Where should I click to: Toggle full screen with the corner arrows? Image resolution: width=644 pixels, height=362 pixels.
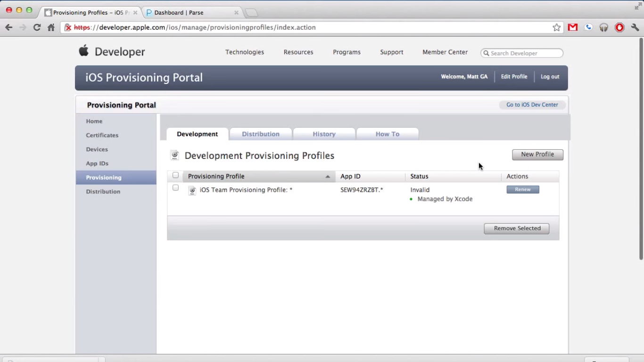638,6
